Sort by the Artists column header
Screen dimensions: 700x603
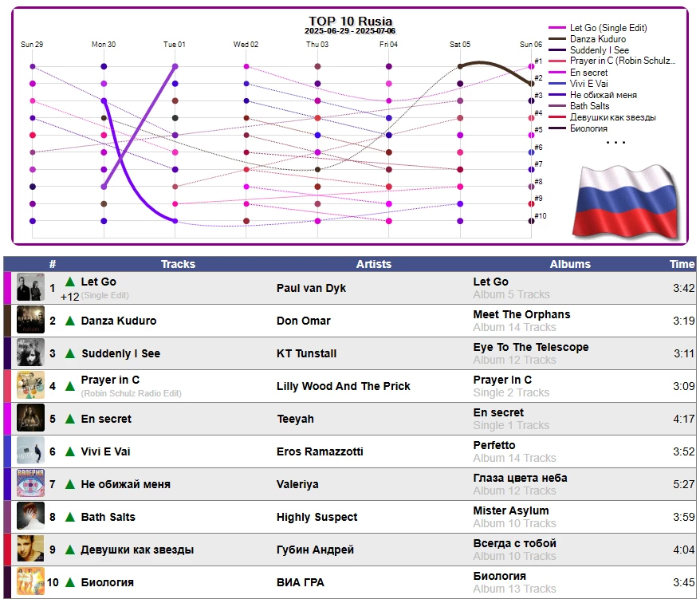(374, 264)
